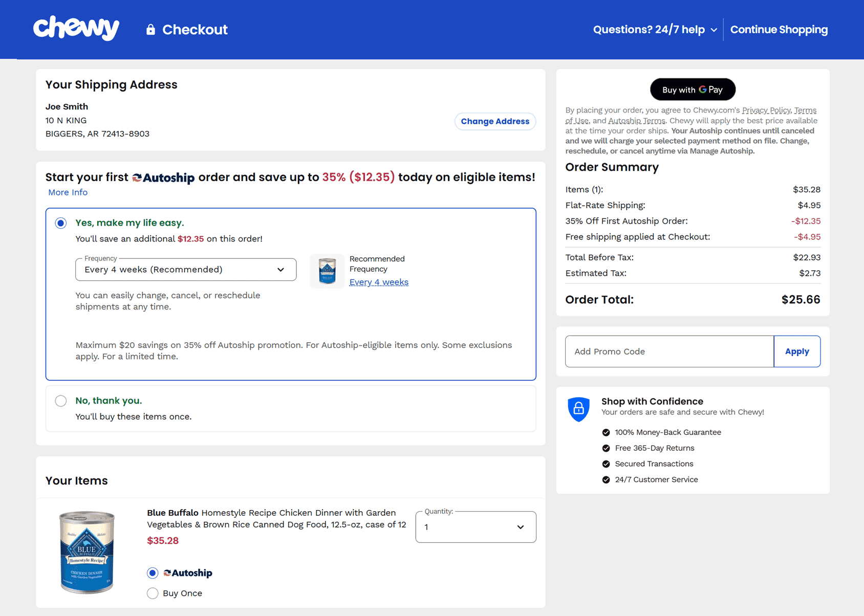The width and height of the screenshot is (864, 616).
Task: Click the $35.28 item price under the product title
Action: [163, 541]
